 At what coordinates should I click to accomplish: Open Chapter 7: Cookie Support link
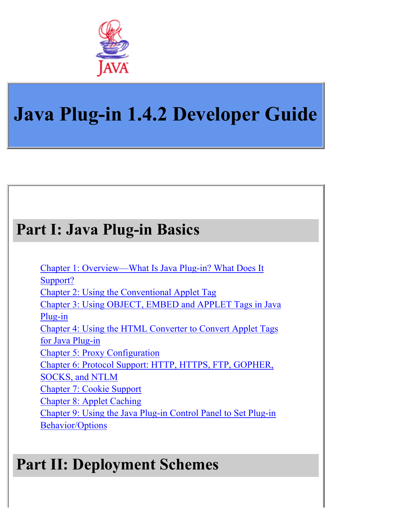(91, 389)
